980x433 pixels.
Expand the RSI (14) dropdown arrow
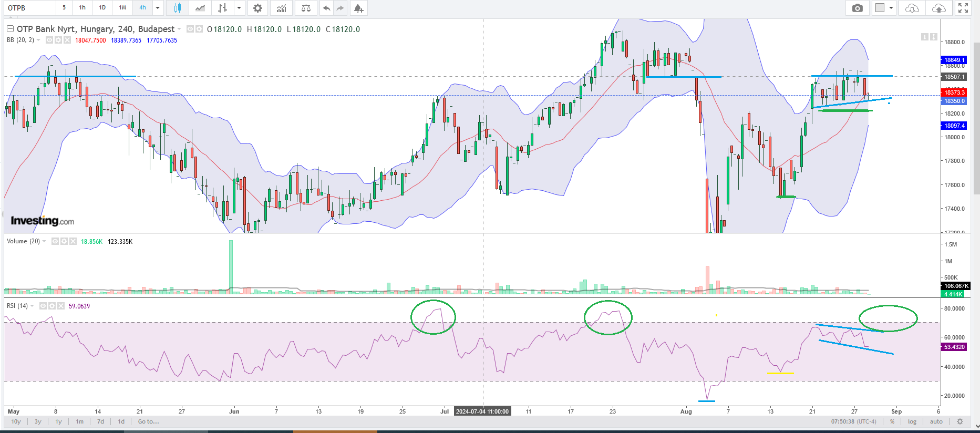[32, 306]
